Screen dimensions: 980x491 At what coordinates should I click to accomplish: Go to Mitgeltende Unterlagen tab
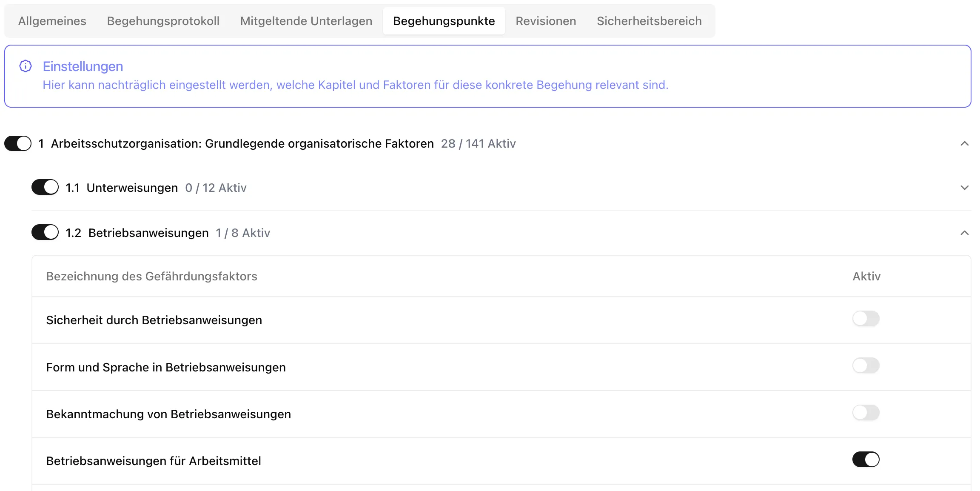point(306,21)
